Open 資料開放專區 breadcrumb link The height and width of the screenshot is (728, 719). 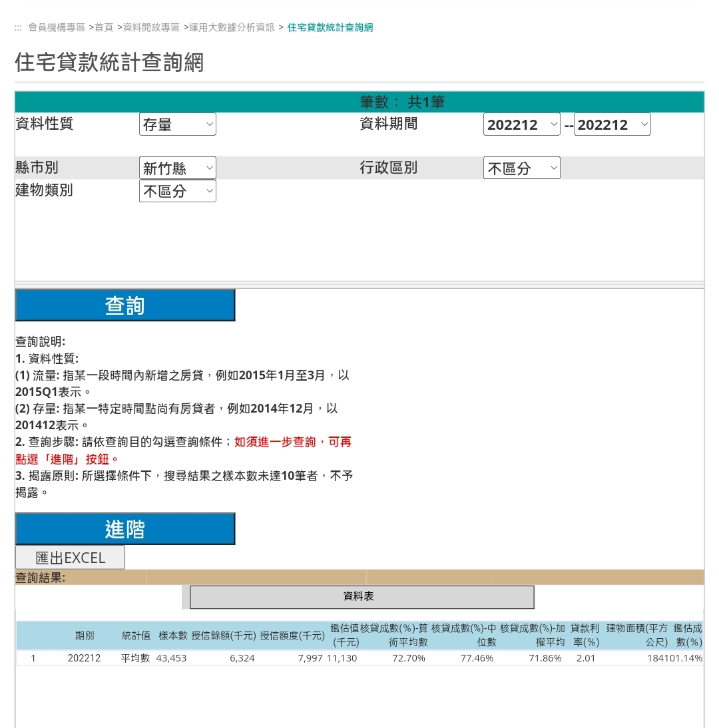click(x=152, y=27)
